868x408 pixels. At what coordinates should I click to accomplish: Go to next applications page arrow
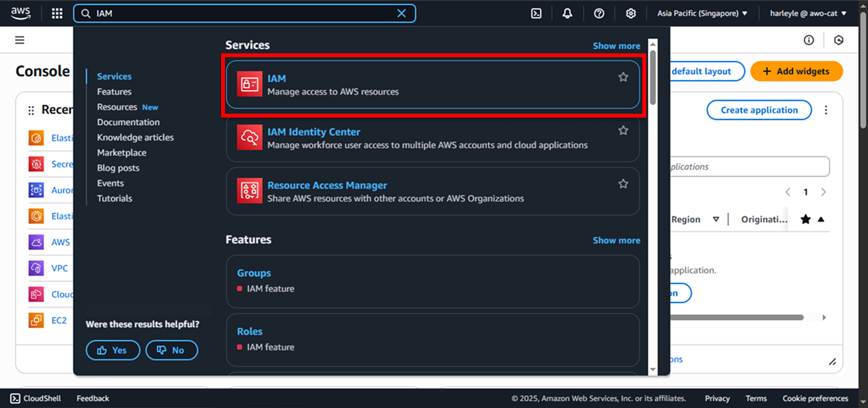click(x=824, y=192)
